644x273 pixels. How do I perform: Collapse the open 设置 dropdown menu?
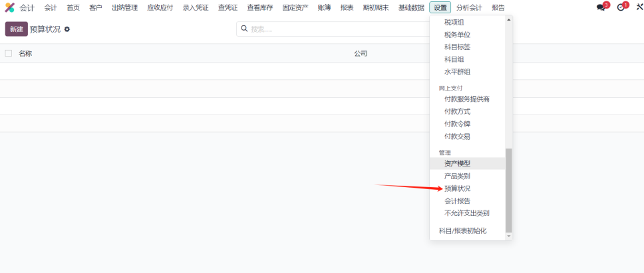tap(440, 7)
